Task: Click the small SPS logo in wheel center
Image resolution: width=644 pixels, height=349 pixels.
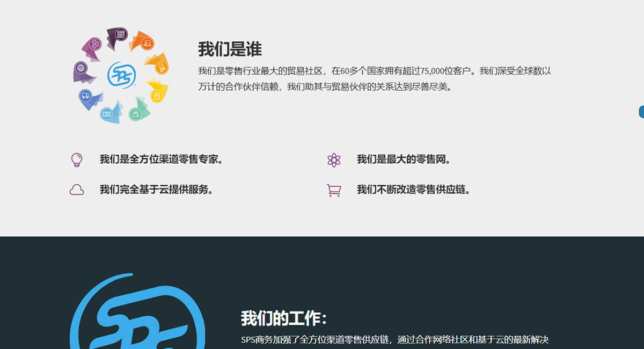Action: click(121, 75)
